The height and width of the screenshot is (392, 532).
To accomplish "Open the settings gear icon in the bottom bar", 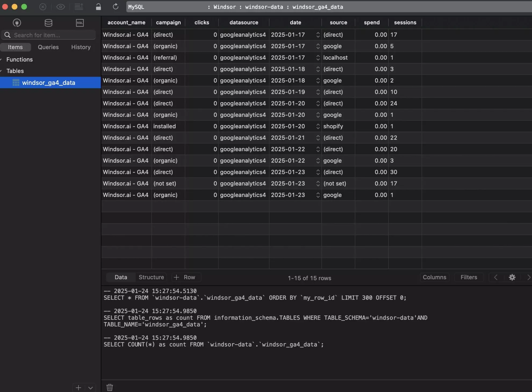I will click(x=512, y=277).
